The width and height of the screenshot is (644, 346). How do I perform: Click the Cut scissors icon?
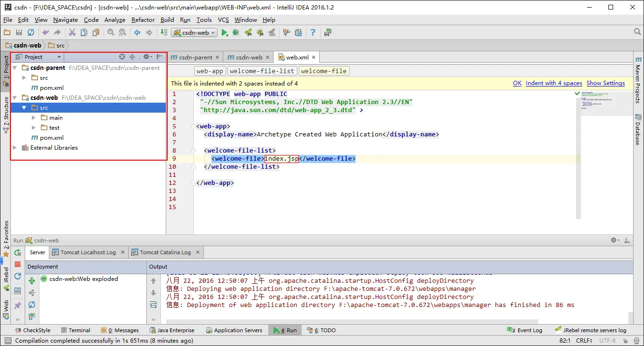tap(72, 33)
